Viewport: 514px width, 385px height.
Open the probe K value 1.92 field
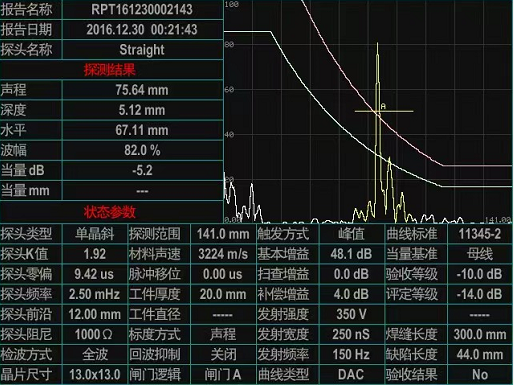95,254
